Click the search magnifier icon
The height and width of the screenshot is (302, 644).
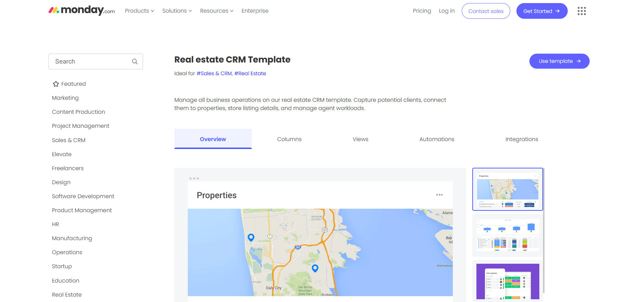pyautogui.click(x=135, y=61)
